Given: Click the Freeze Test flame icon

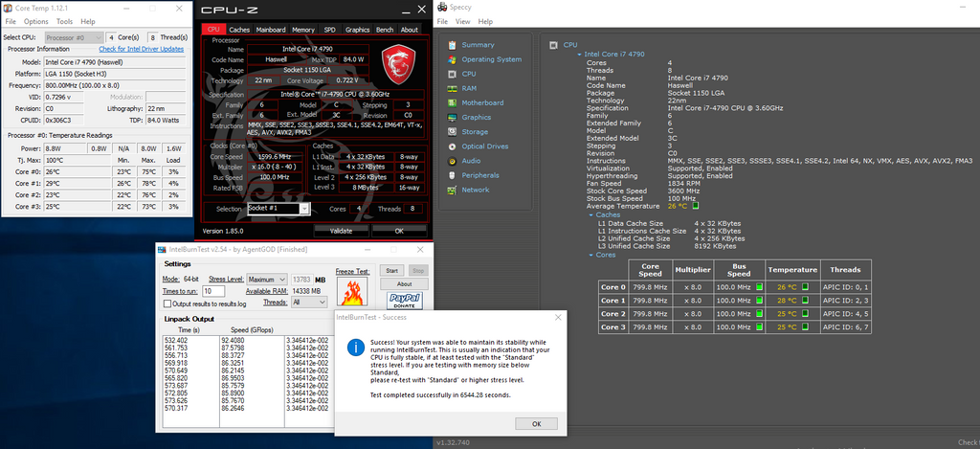Looking at the screenshot, I should tap(352, 292).
